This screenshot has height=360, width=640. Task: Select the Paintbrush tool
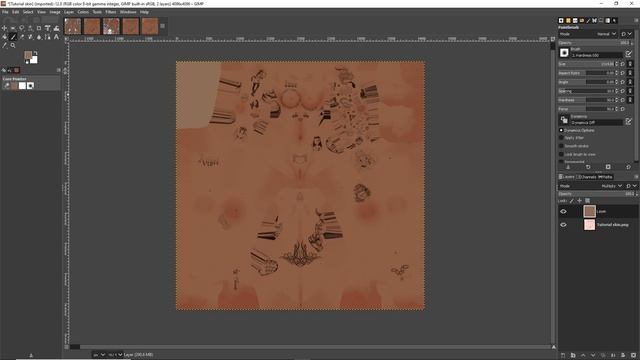click(13, 37)
